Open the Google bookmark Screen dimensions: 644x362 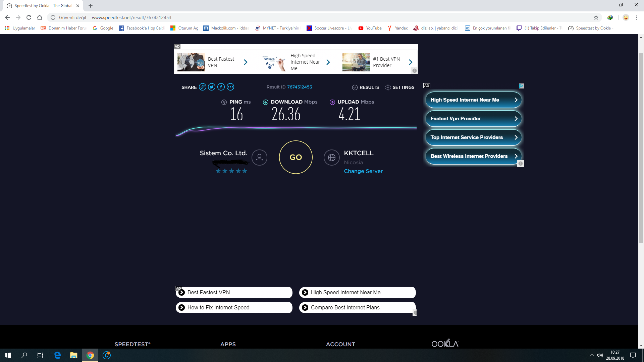pyautogui.click(x=103, y=28)
